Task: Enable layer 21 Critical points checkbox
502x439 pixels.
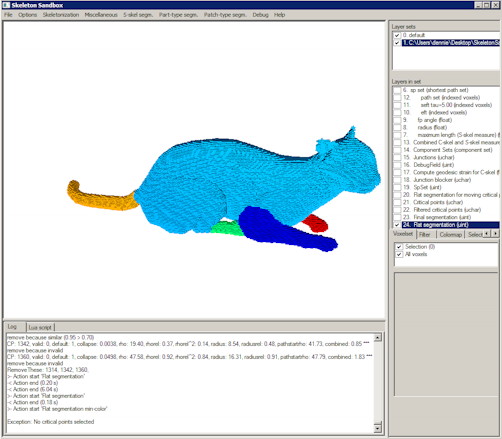Action: [x=397, y=203]
